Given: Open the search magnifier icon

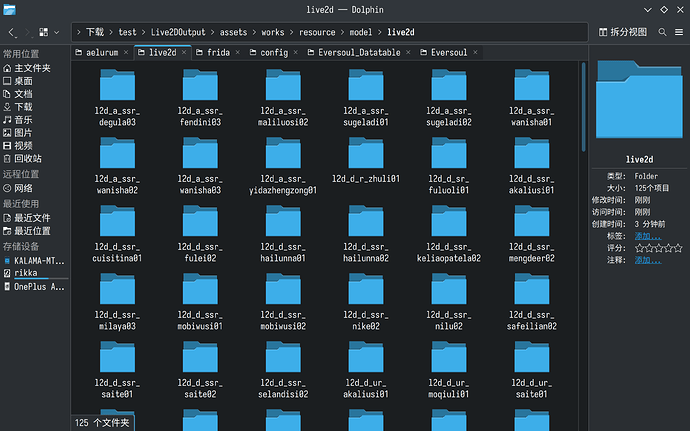Looking at the screenshot, I should tap(662, 32).
